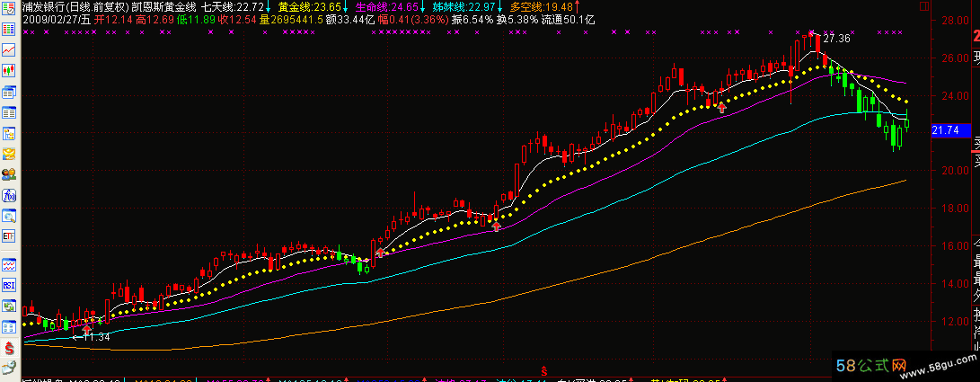Click the indicator name 凯恩斯黄金线
Screen dimensions: 980x382
point(164,7)
